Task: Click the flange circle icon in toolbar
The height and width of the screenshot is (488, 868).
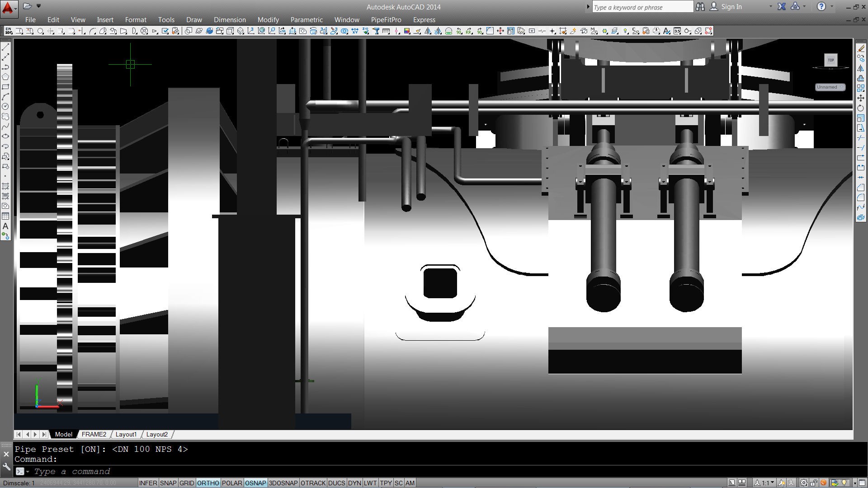Action: pyautogui.click(x=144, y=31)
